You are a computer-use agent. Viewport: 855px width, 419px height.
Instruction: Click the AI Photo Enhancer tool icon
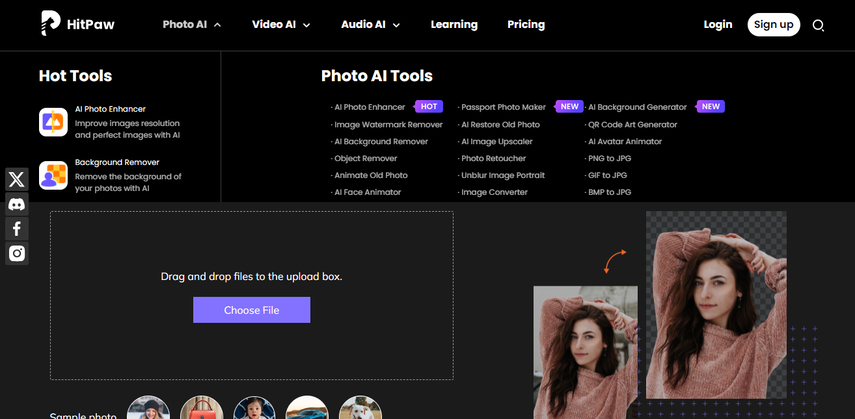(x=53, y=122)
